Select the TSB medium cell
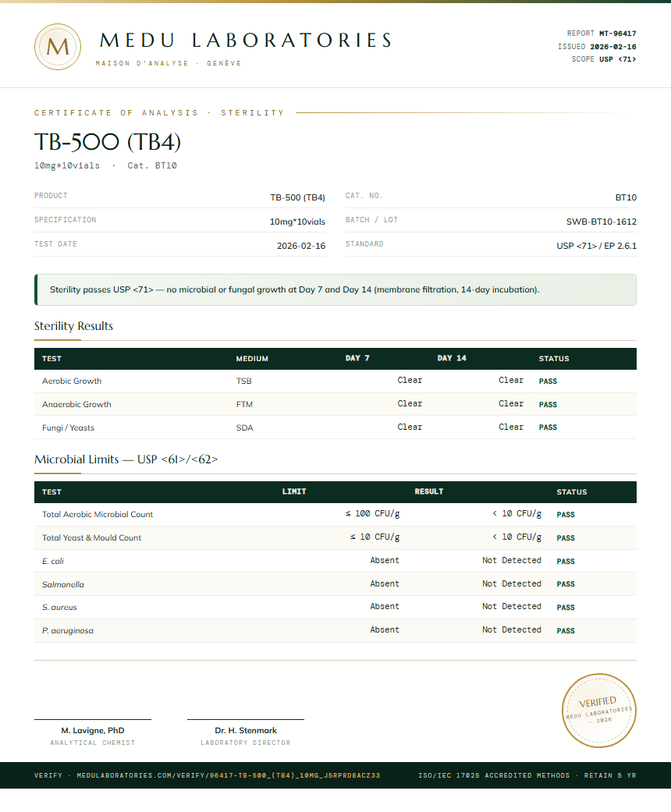The height and width of the screenshot is (812, 671). [244, 381]
